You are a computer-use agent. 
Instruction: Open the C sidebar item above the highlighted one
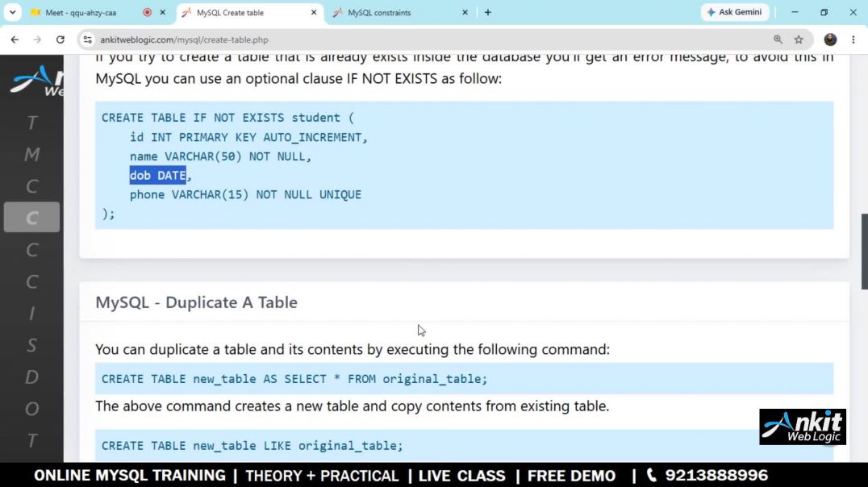point(32,186)
